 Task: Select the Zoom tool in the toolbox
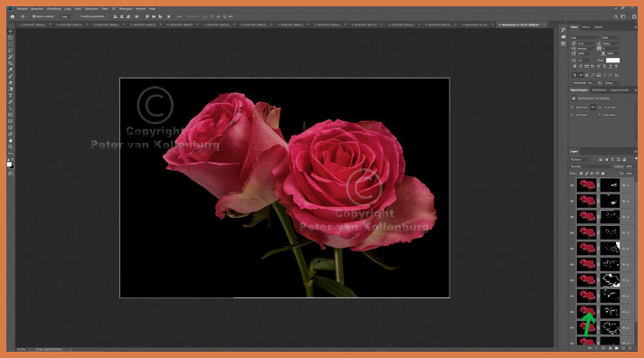(10, 146)
